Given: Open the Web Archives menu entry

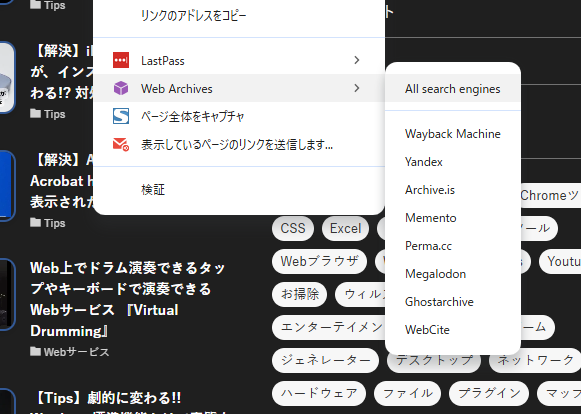Looking at the screenshot, I should click(239, 88).
